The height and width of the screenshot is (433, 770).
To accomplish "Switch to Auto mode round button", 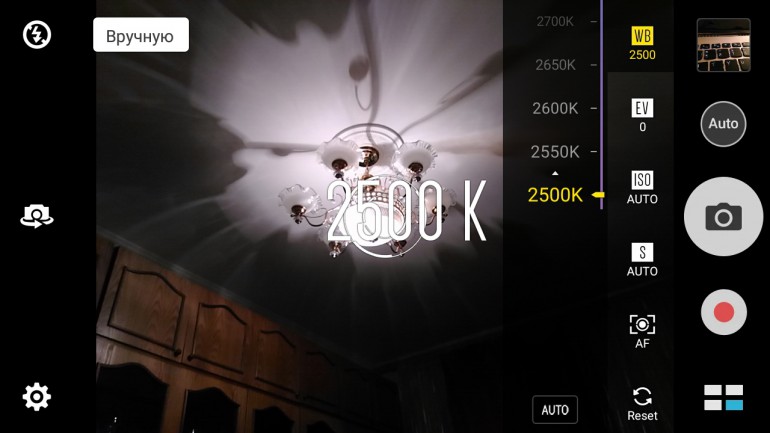I will click(723, 124).
